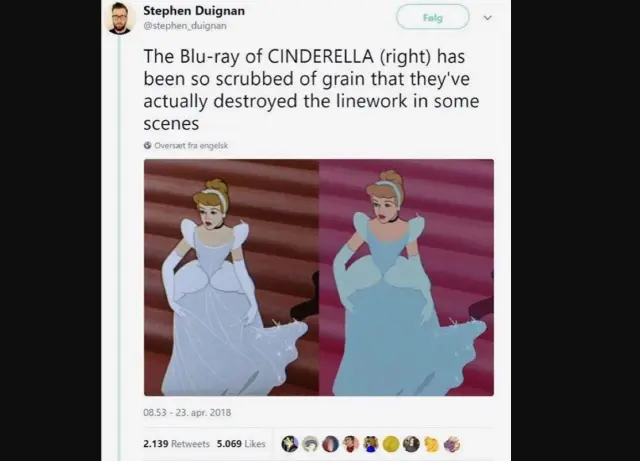Click the Følg follow button

click(x=433, y=17)
